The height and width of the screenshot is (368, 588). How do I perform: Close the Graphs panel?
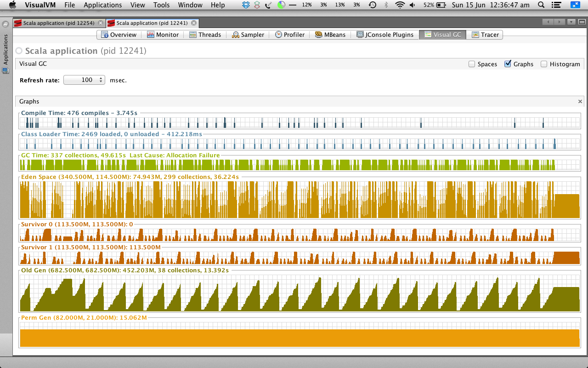click(x=580, y=102)
